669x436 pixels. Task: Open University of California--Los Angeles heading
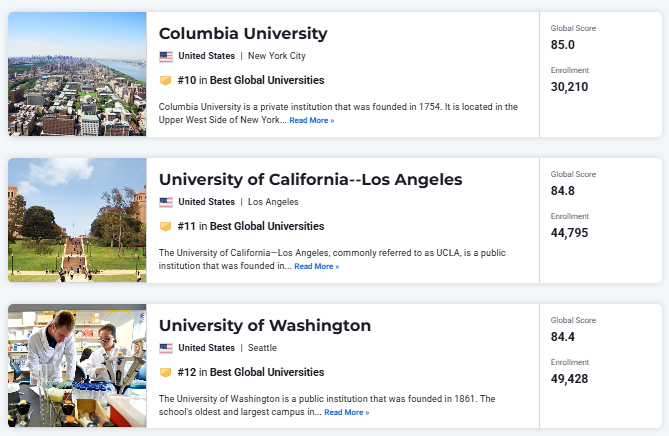pos(311,179)
